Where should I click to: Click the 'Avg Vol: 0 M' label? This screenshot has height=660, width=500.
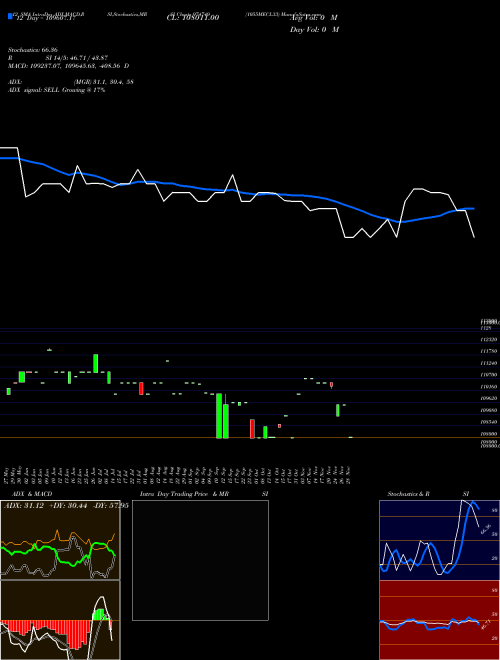coord(314,18)
